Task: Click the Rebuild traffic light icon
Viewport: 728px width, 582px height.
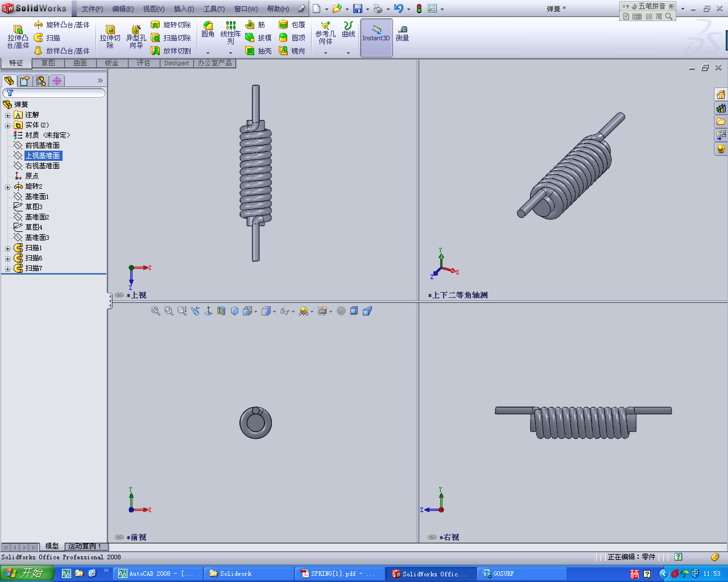Action: (x=419, y=9)
